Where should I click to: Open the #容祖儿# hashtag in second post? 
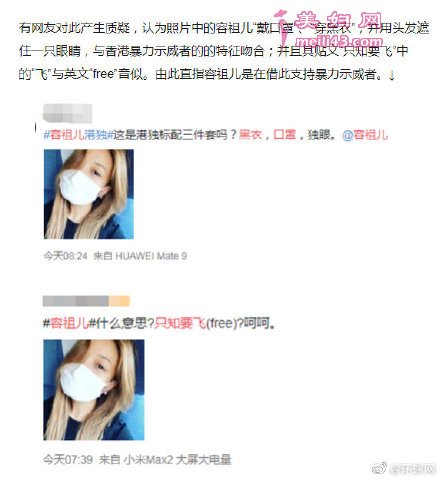tap(69, 323)
